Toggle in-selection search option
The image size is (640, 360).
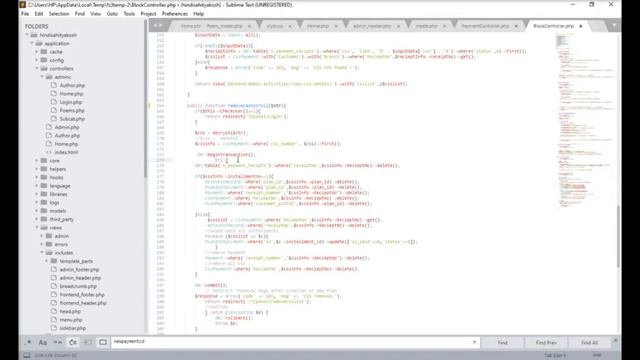88,342
